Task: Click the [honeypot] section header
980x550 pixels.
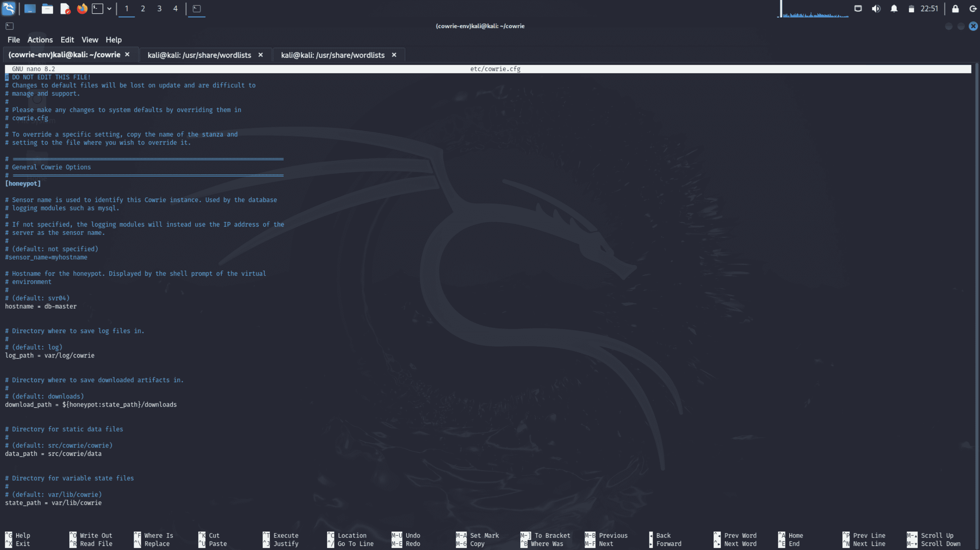Action: pos(23,183)
